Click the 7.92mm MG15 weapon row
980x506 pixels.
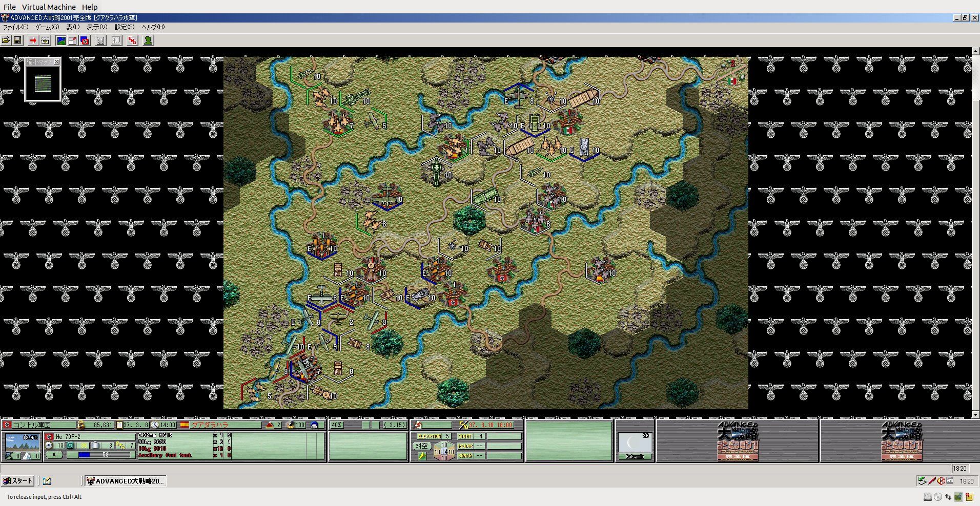click(184, 435)
